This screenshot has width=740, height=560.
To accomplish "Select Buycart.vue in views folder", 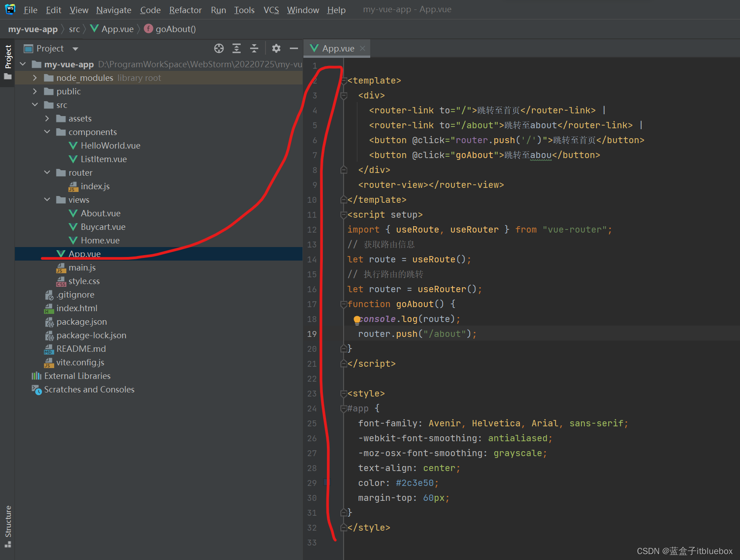I will (x=103, y=227).
